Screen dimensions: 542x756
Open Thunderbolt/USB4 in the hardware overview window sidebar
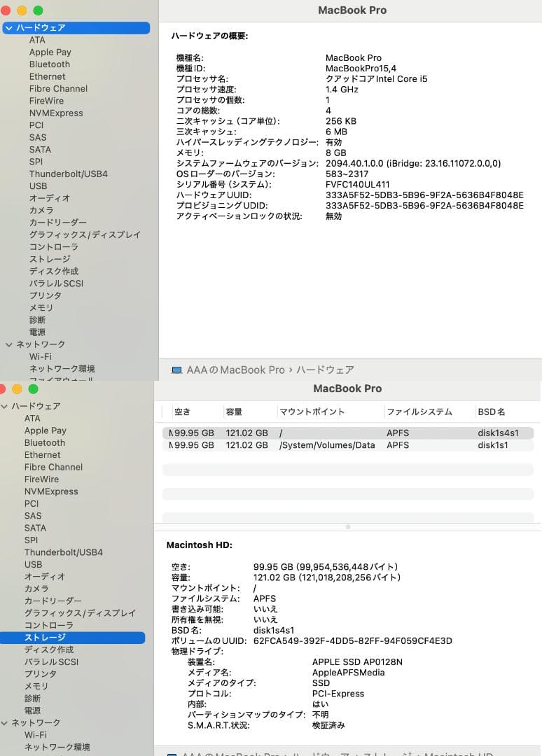coord(69,174)
